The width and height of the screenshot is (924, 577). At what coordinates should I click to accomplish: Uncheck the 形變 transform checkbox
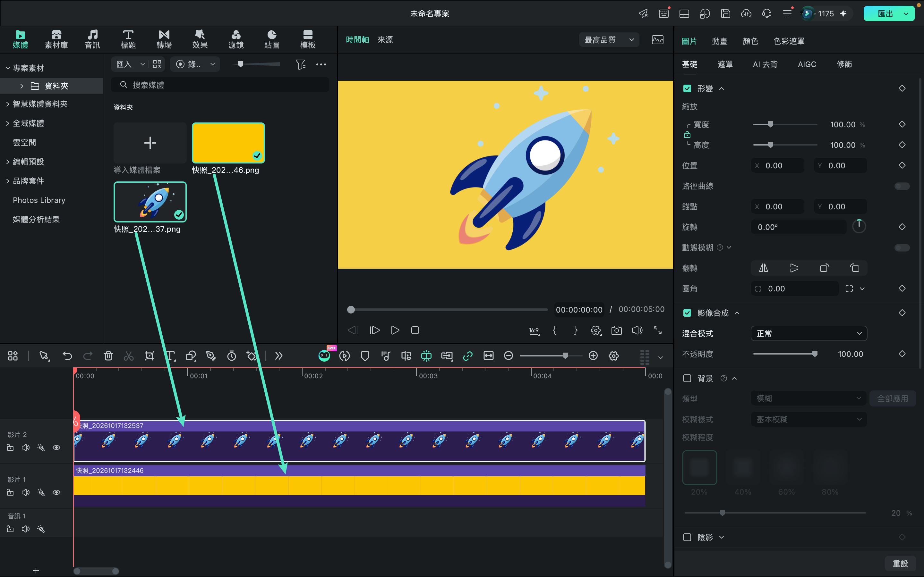687,88
